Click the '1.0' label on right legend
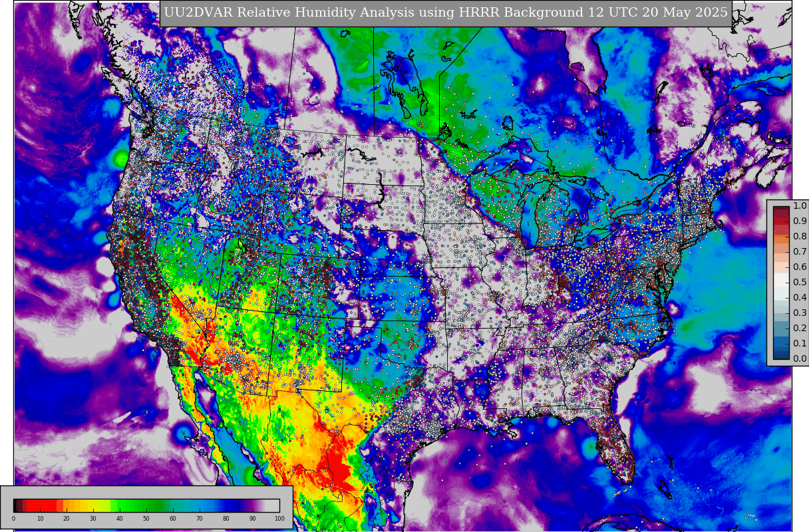The width and height of the screenshot is (809, 532). pos(799,205)
